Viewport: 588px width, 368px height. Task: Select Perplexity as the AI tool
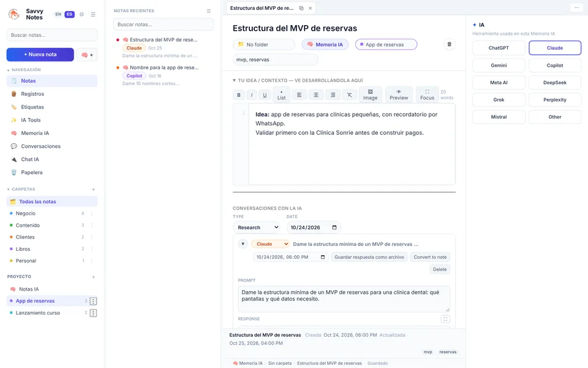[555, 100]
